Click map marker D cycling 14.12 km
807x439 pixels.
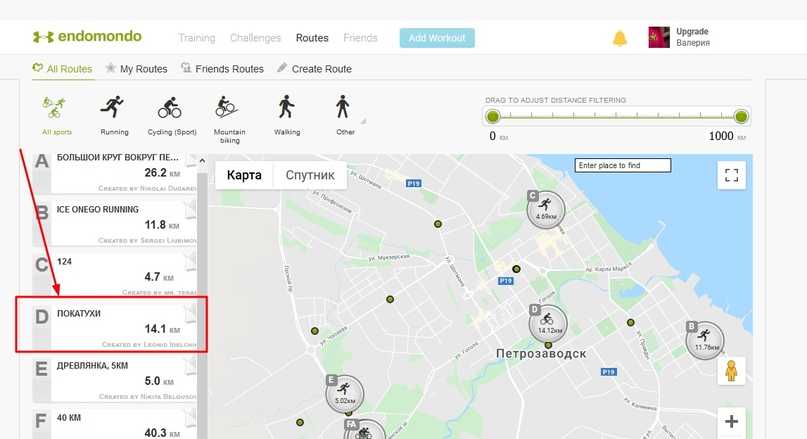click(x=548, y=323)
